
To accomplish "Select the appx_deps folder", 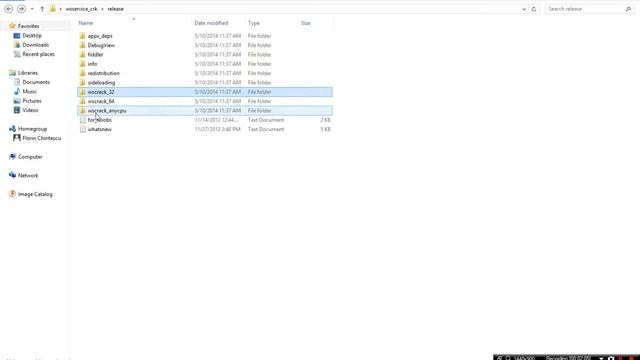I will click(205, 36).
